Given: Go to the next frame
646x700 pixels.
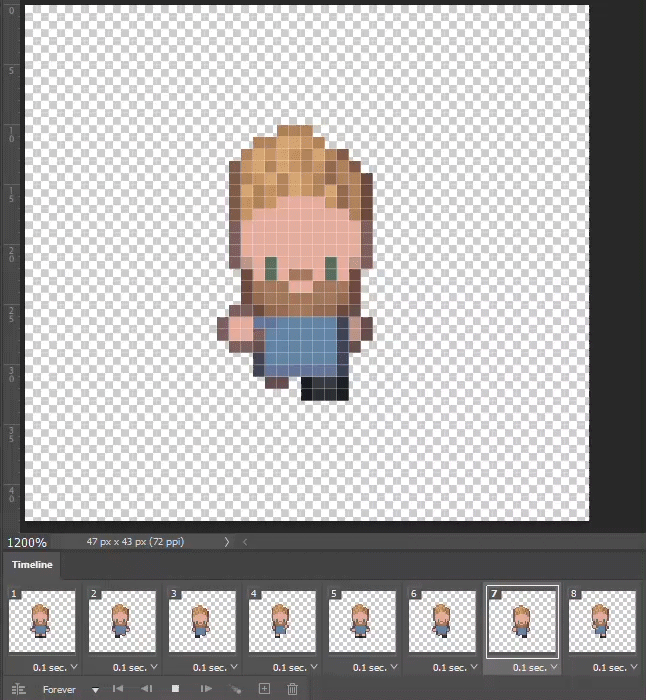Looking at the screenshot, I should [x=206, y=689].
